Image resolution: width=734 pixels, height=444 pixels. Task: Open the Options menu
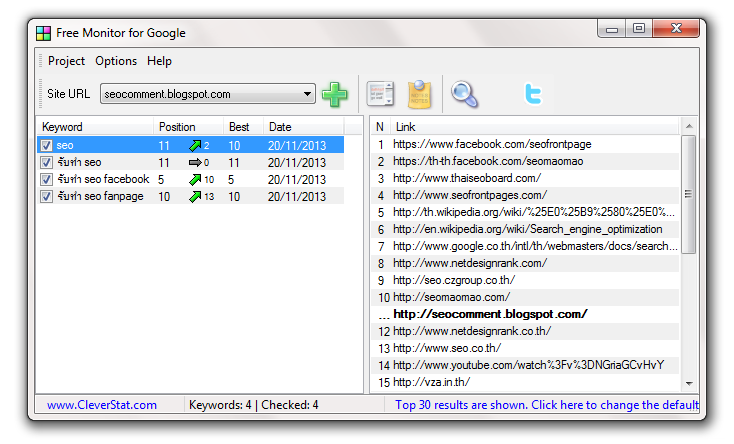(116, 61)
